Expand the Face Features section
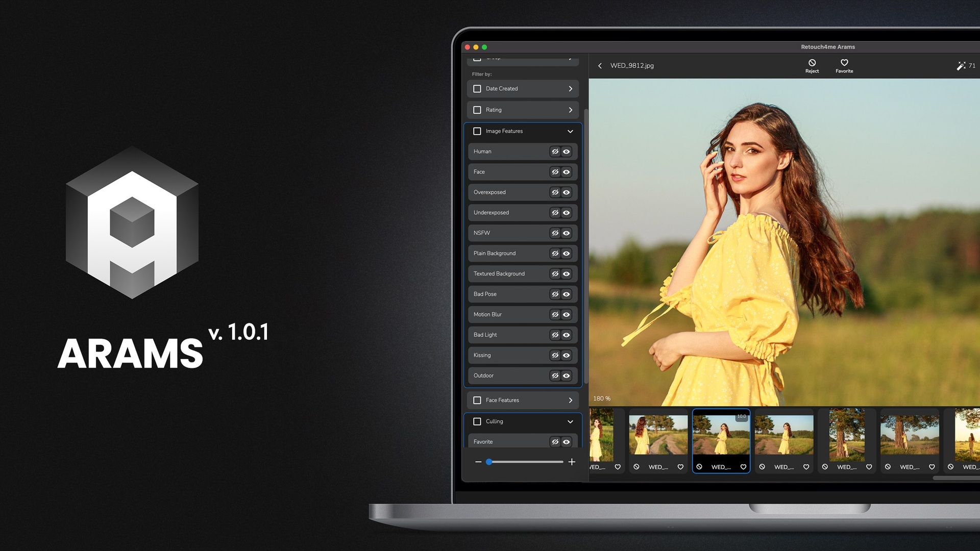 tap(571, 400)
